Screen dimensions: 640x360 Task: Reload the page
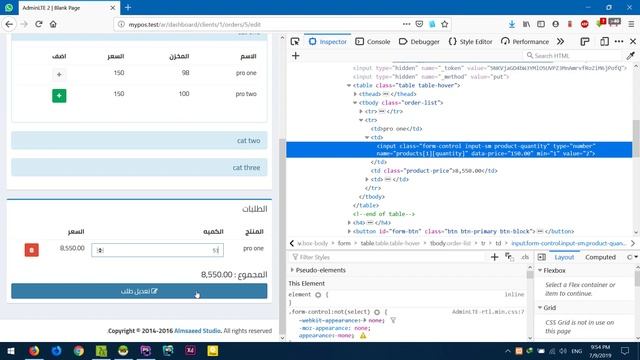39,24
